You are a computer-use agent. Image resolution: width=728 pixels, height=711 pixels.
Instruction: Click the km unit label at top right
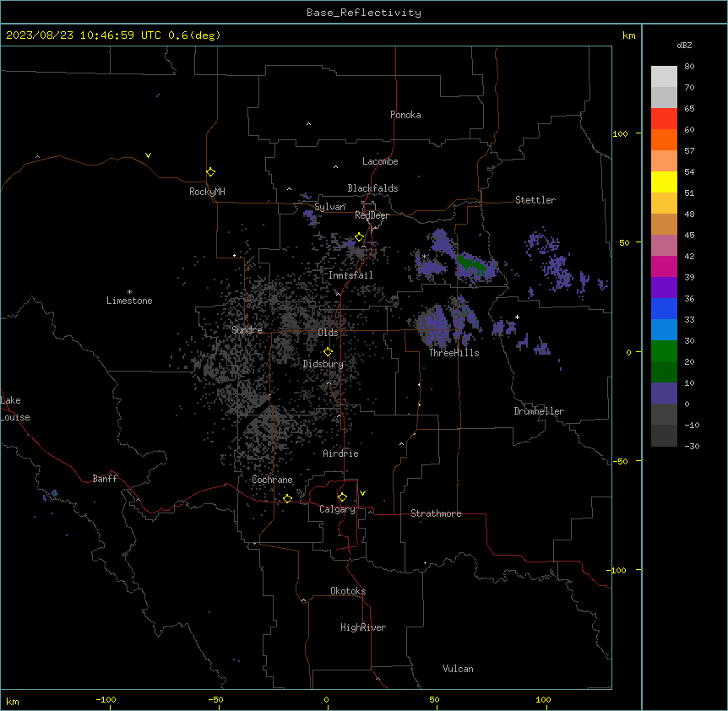tap(628, 35)
